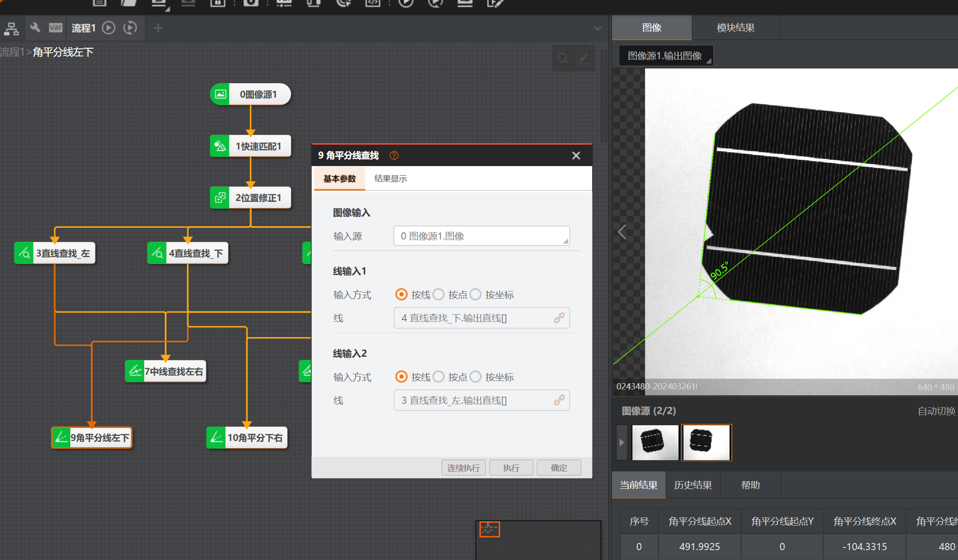Select 按点 radio for 线输入1
The height and width of the screenshot is (560, 958).
tap(439, 295)
